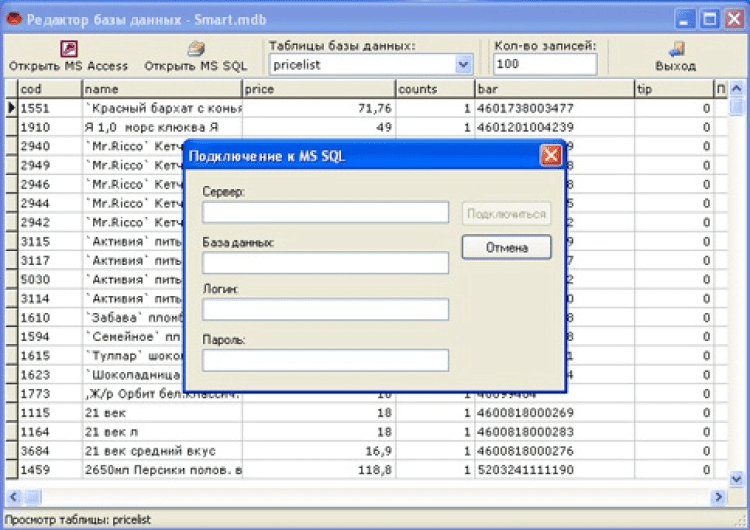Image resolution: width=750 pixels, height=530 pixels.
Task: Click the Подключиться button
Action: click(x=507, y=213)
